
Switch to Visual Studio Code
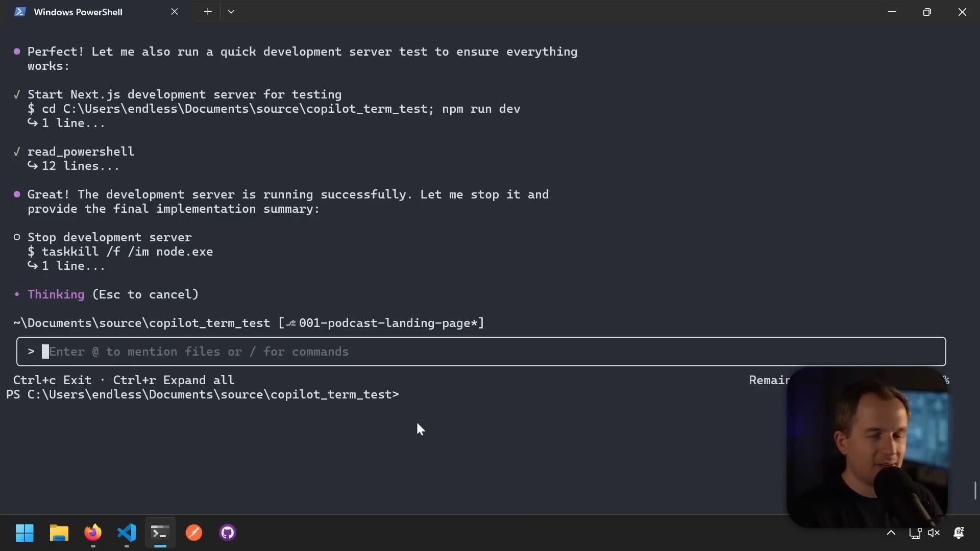[127, 533]
